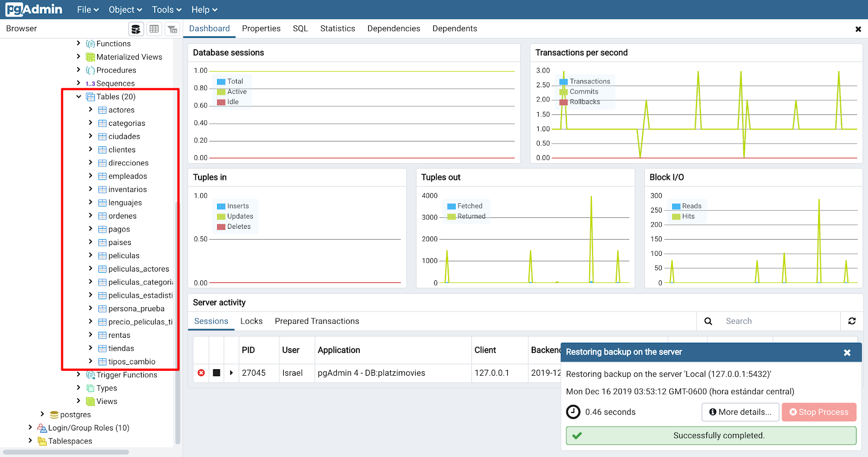
Task: Expand the Trigger Functions node
Action: [79, 374]
